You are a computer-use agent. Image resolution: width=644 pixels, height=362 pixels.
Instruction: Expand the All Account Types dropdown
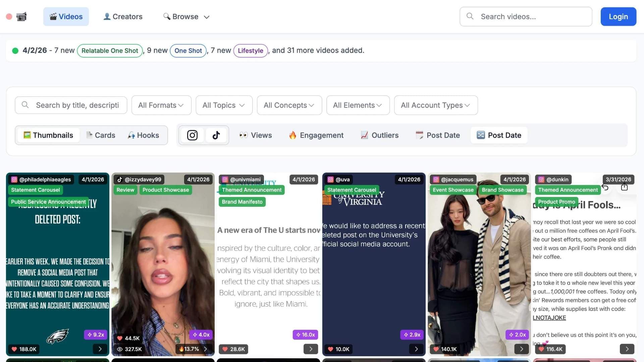coord(436,105)
